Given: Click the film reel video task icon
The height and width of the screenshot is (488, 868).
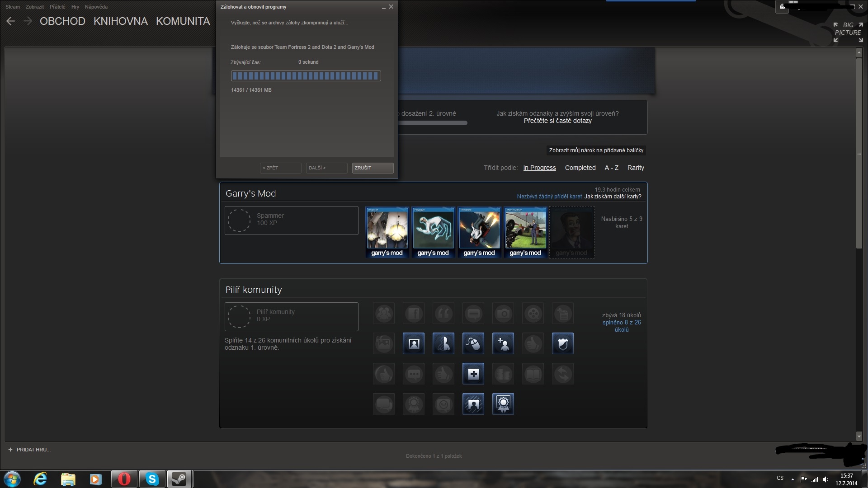Looking at the screenshot, I should pos(533,314).
